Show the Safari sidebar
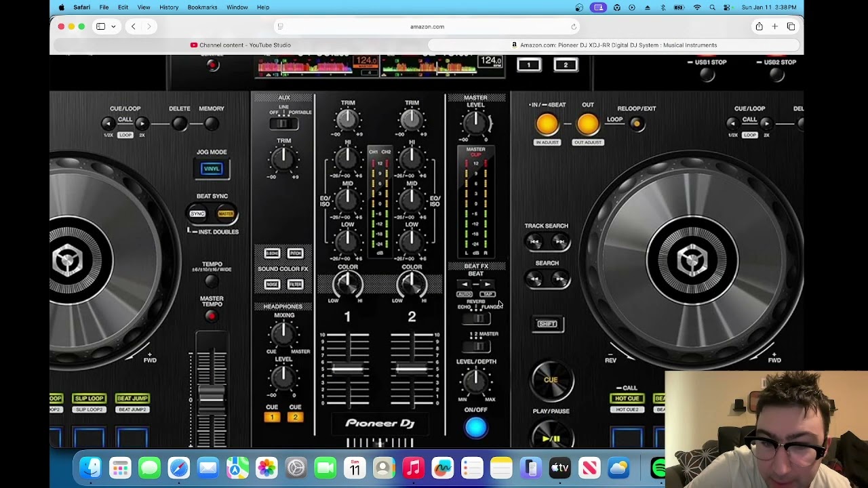This screenshot has width=868, height=488. 100,26
